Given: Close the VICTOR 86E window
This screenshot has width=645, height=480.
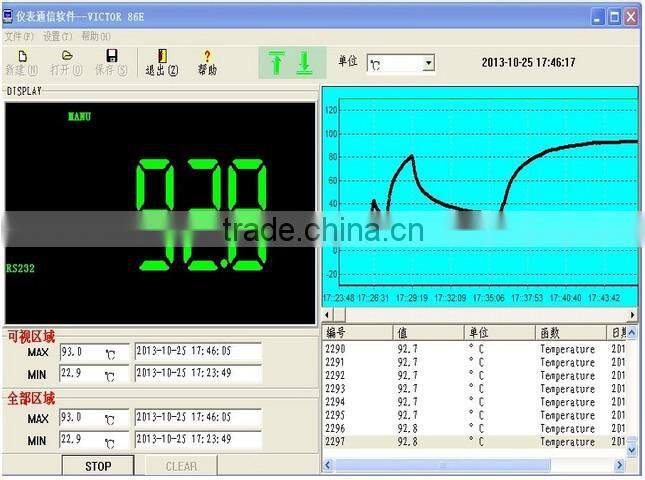Looking at the screenshot, I should (x=631, y=17).
